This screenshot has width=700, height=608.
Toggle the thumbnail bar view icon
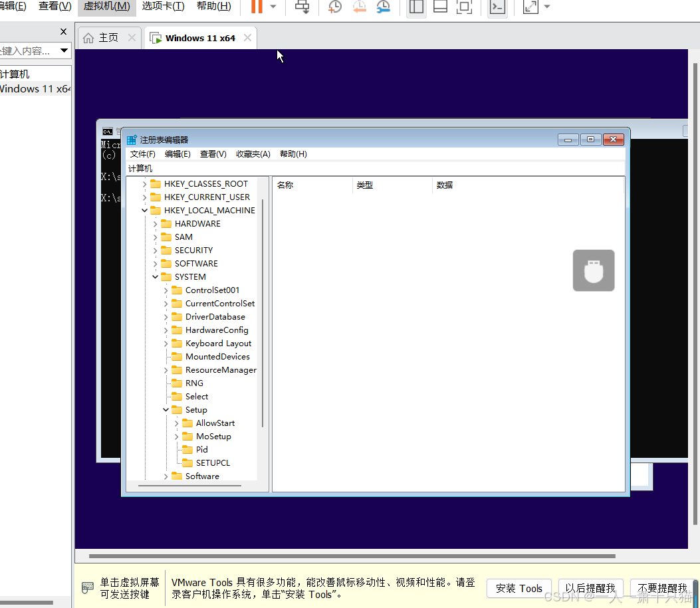[x=440, y=7]
